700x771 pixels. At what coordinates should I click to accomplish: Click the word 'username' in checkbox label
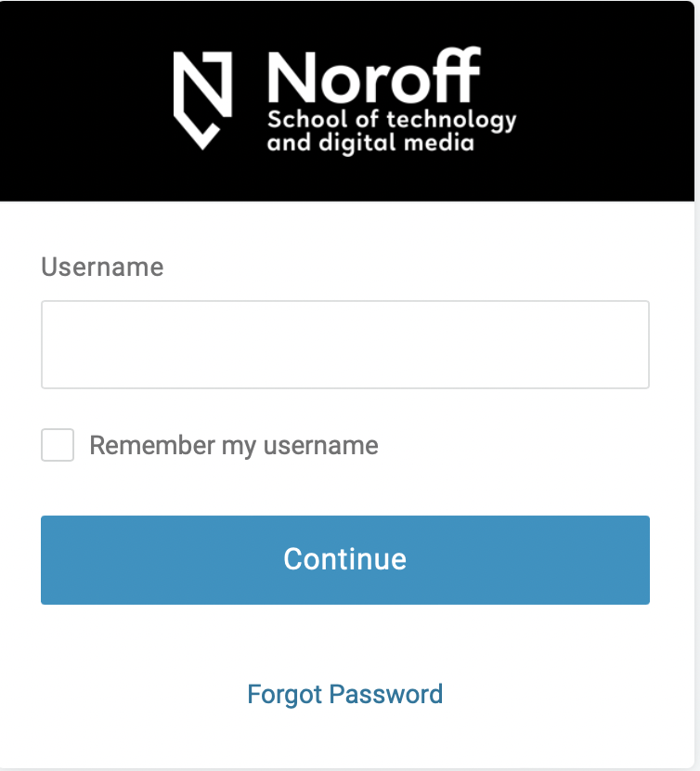[321, 446]
